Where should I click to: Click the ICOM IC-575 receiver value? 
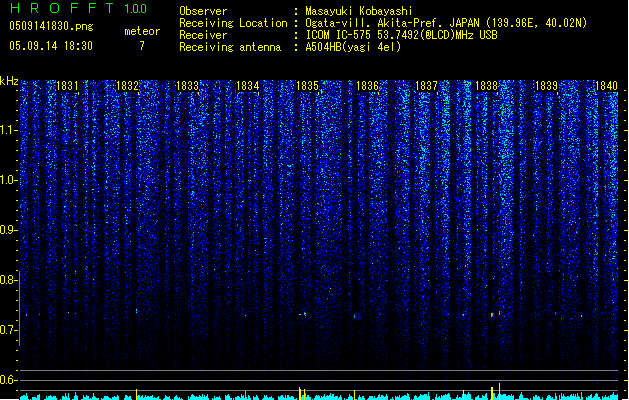pyautogui.click(x=401, y=35)
